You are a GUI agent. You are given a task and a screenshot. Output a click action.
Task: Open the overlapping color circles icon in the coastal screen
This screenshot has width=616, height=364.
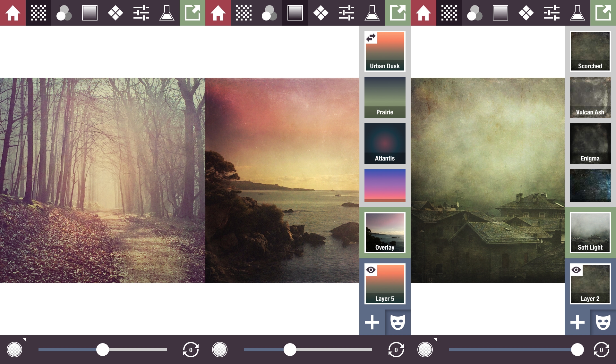click(x=269, y=13)
